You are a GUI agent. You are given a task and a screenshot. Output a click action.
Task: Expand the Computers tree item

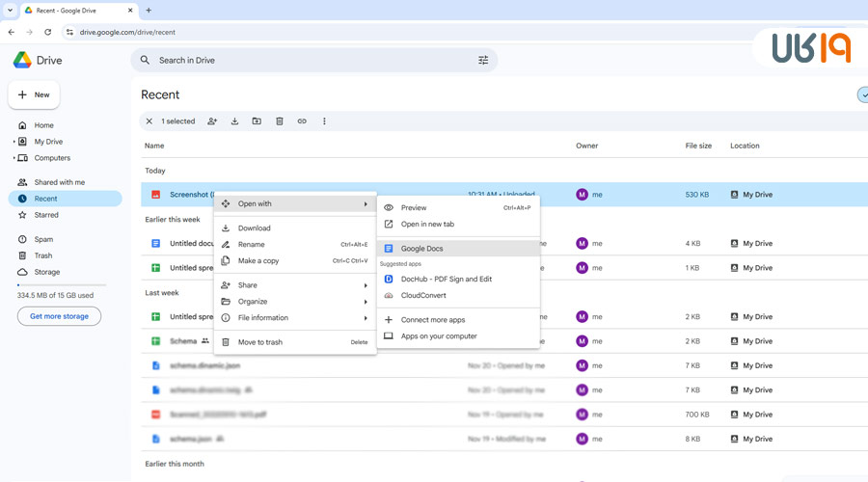click(14, 158)
